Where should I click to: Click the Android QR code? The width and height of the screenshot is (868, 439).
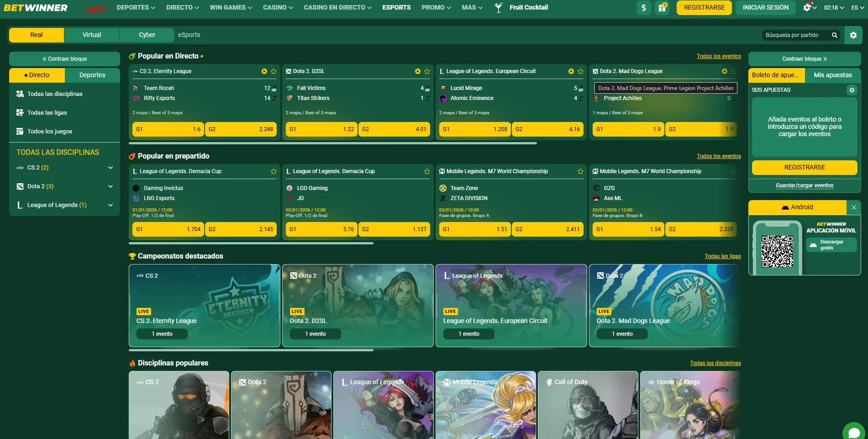pos(777,251)
